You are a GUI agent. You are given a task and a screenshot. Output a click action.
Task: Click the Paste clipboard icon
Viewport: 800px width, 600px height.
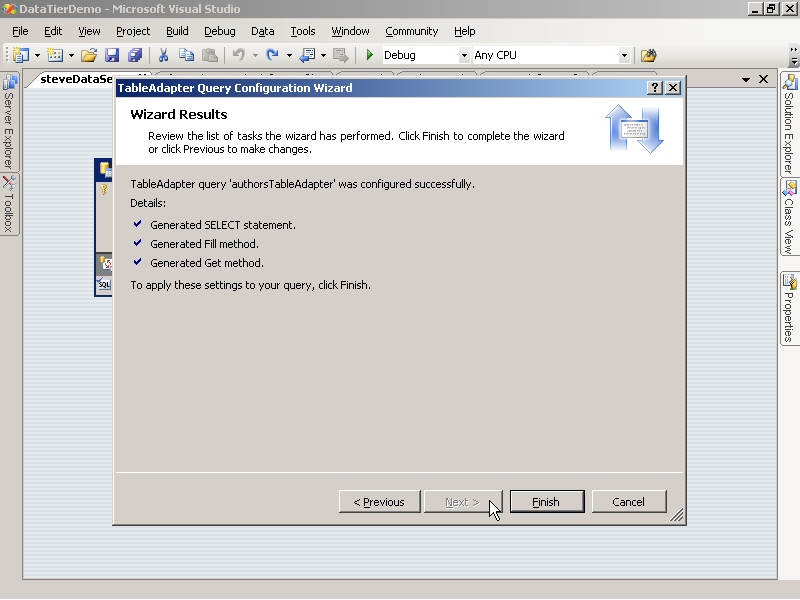(x=210, y=55)
